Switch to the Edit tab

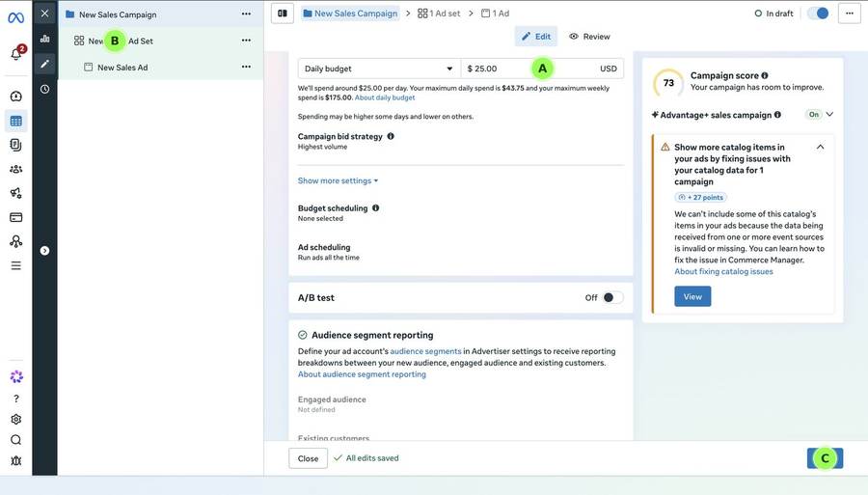pos(536,37)
